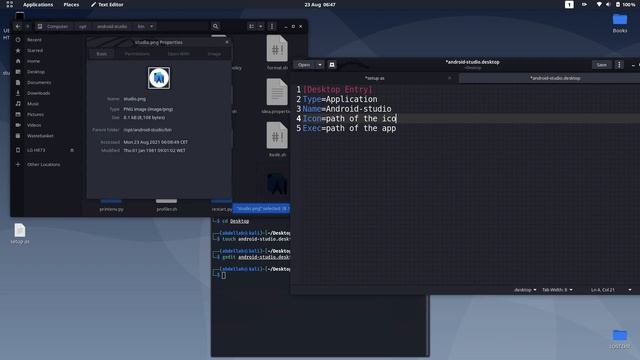This screenshot has width=640, height=360.
Task: Click the volume speaker icon in tray
Action: pos(608,4)
